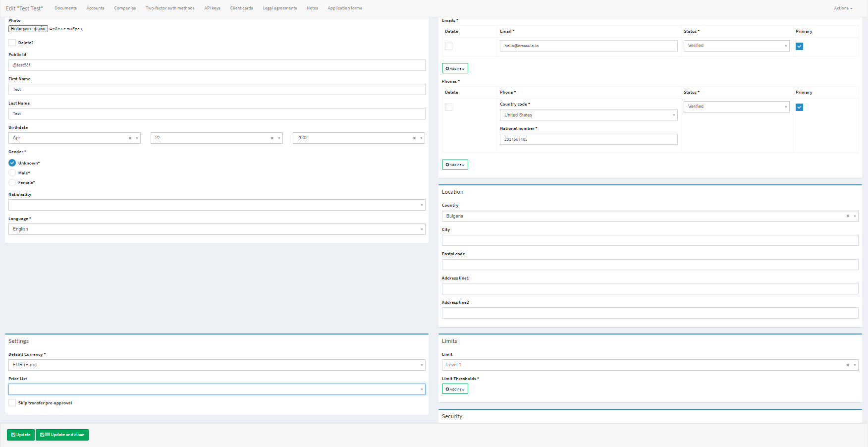The image size is (868, 447).
Task: Select the Male gender option
Action: point(12,173)
